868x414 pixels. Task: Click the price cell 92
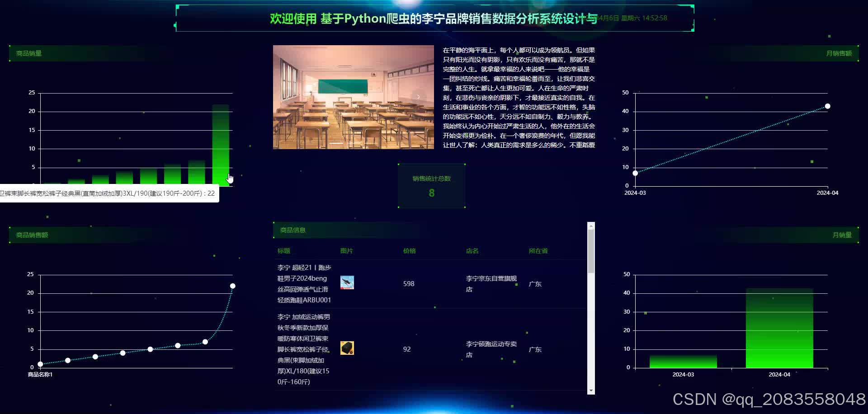[x=407, y=349]
